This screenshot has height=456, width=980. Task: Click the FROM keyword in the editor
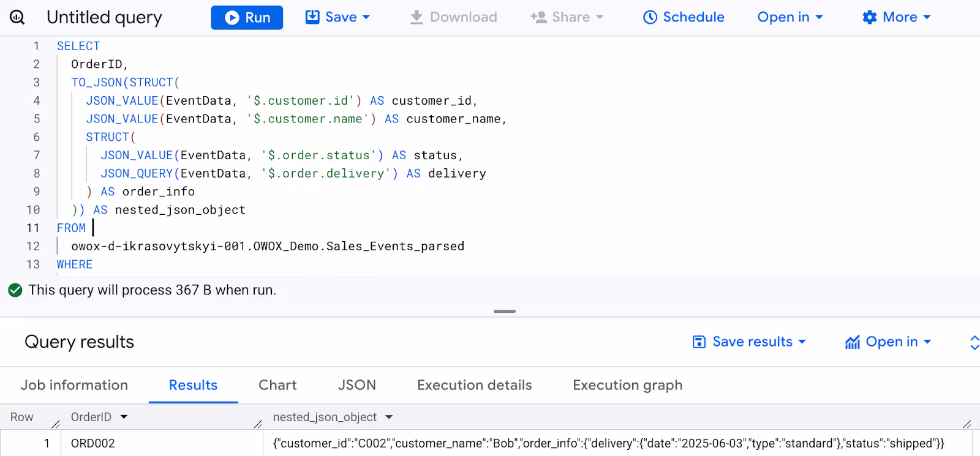pyautogui.click(x=71, y=228)
